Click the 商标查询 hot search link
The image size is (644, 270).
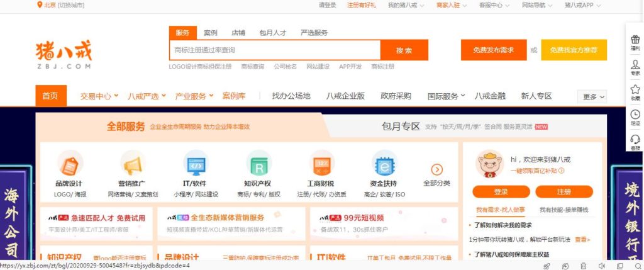pyautogui.click(x=253, y=67)
